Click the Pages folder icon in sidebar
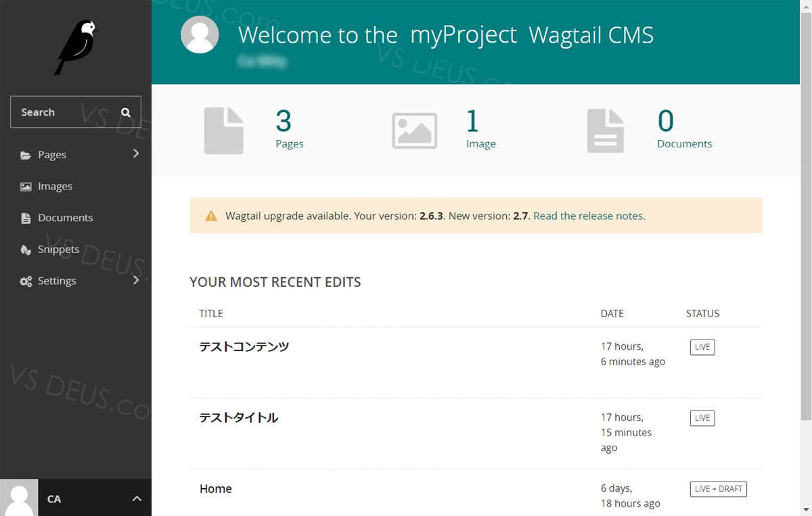The height and width of the screenshot is (516, 812). point(26,155)
